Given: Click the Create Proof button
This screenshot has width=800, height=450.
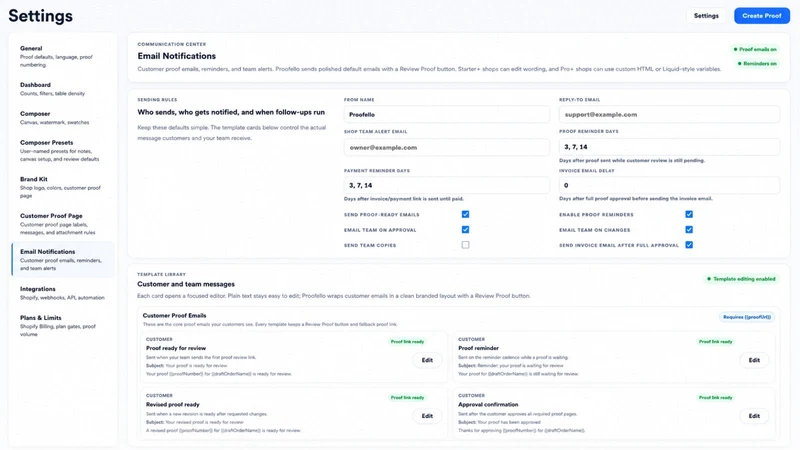Looking at the screenshot, I should pos(762,16).
